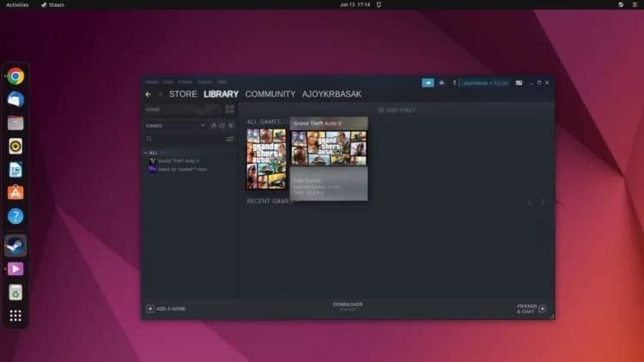Click Activities in the top bar
The image size is (644, 362).
point(17,4)
